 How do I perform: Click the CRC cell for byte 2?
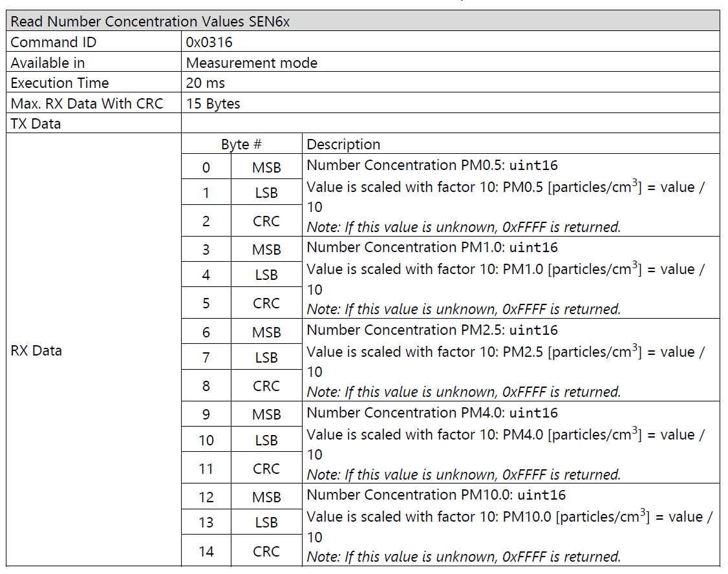pos(266,221)
